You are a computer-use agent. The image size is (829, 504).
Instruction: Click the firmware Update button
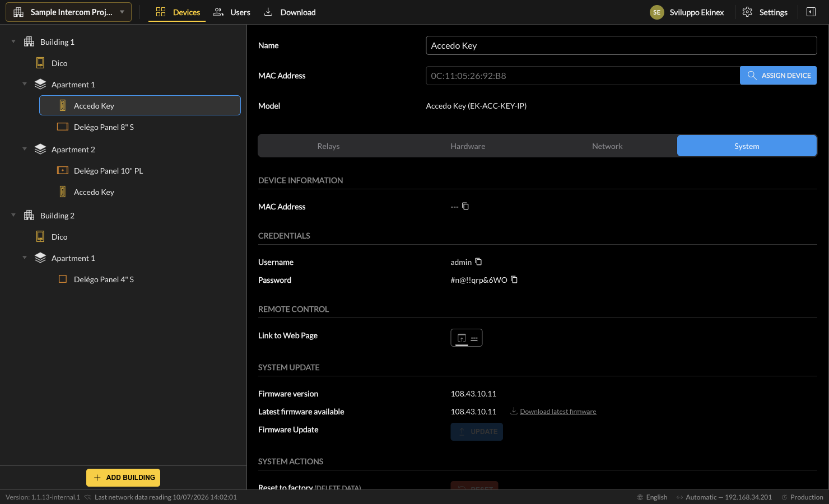point(477,432)
